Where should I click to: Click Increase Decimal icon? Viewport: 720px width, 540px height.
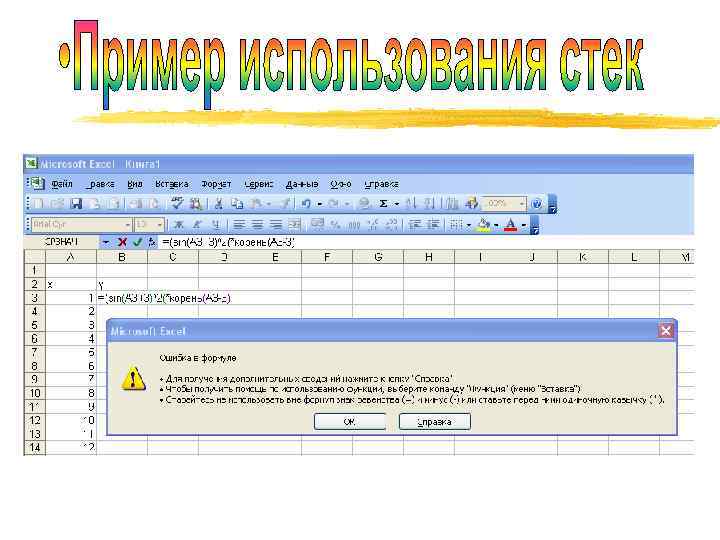tap(373, 225)
